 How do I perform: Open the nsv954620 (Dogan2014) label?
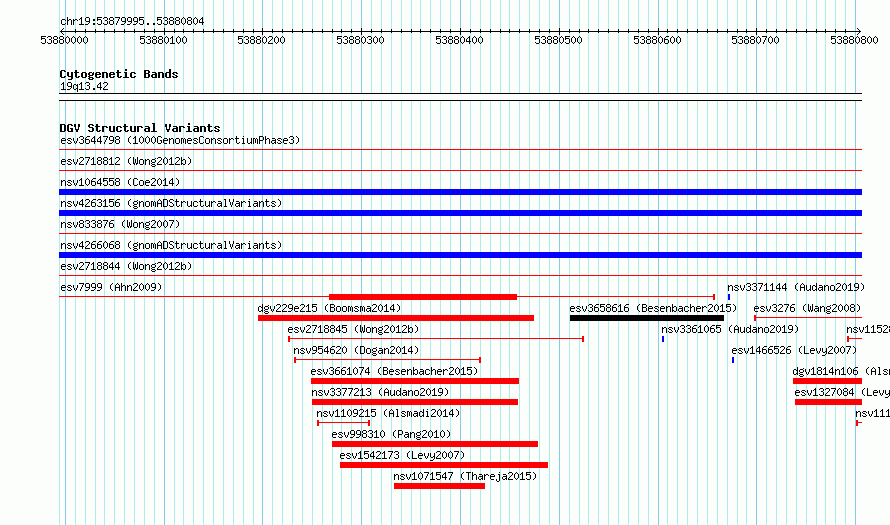click(356, 350)
